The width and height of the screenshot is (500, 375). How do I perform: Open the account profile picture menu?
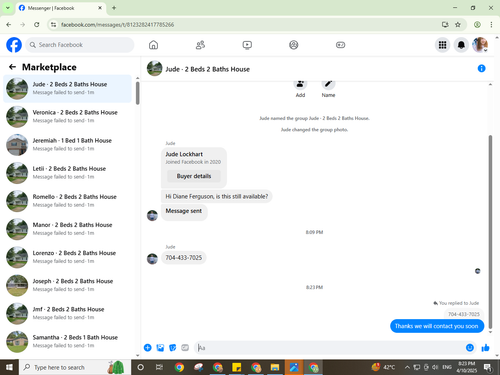click(x=480, y=45)
